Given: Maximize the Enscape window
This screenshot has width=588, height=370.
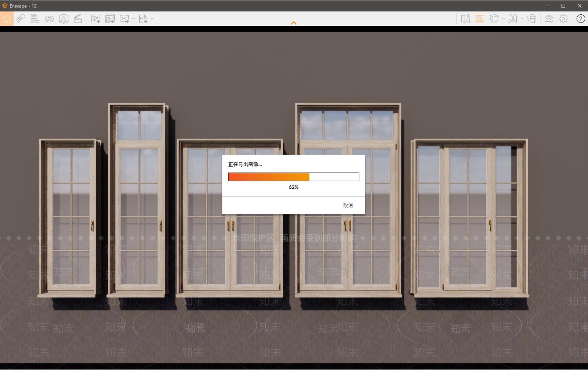Looking at the screenshot, I should (x=563, y=6).
